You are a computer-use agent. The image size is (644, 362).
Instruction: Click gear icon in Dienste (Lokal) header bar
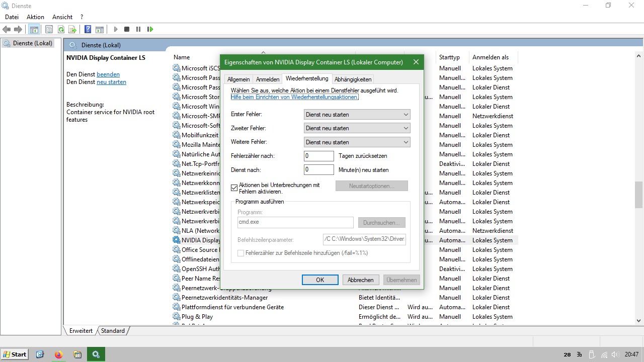[x=73, y=45]
